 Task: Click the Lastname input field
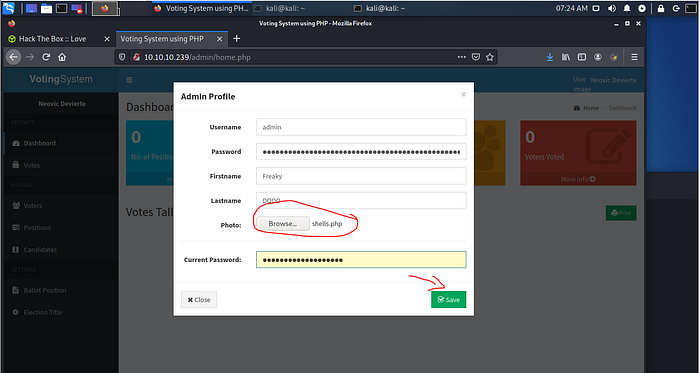361,201
